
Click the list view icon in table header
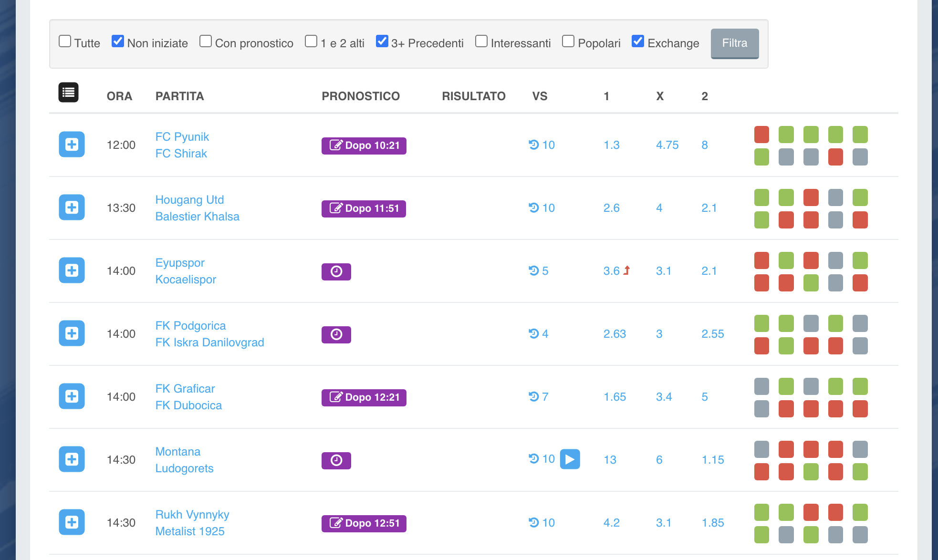point(68,93)
